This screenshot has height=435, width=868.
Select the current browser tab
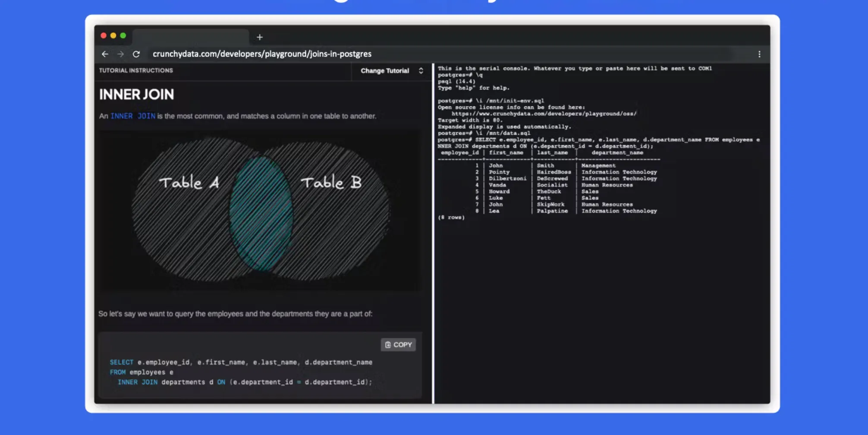(x=191, y=37)
